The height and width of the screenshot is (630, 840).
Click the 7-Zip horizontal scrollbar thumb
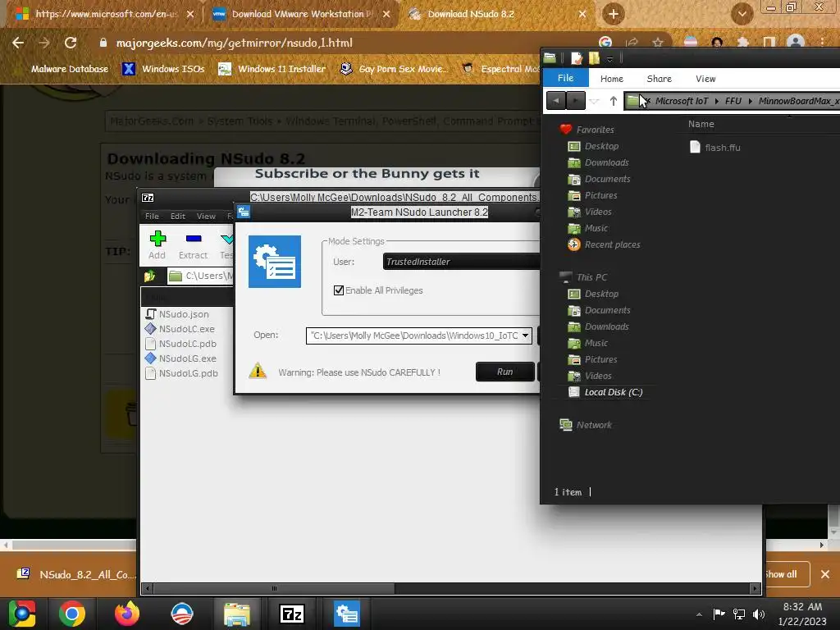coord(274,589)
